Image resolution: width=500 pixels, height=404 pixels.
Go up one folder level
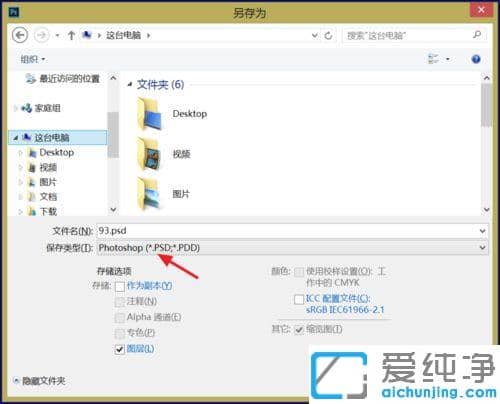[x=71, y=35]
